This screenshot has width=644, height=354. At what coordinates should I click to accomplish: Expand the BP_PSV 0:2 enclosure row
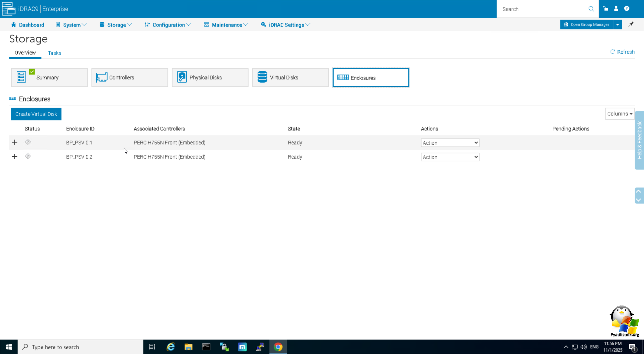tap(15, 157)
